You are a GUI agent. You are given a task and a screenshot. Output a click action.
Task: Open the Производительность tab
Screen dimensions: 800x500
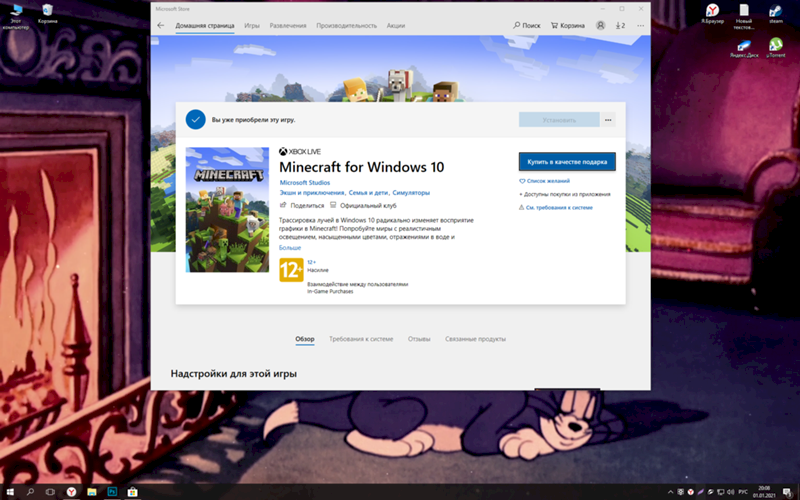(346, 26)
